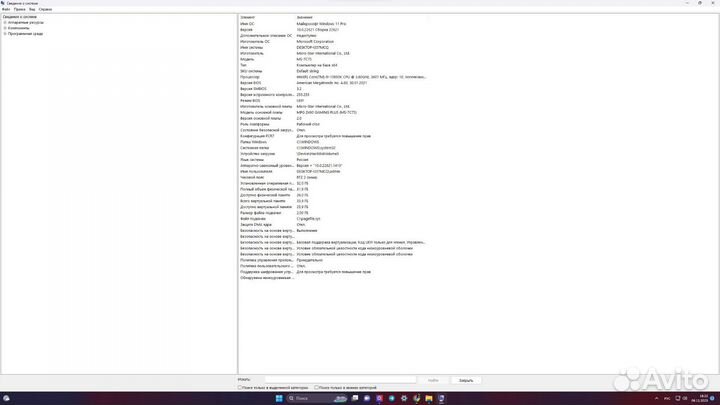The width and height of the screenshot is (720, 405).
Task: Click the Найти search button
Action: (x=433, y=380)
